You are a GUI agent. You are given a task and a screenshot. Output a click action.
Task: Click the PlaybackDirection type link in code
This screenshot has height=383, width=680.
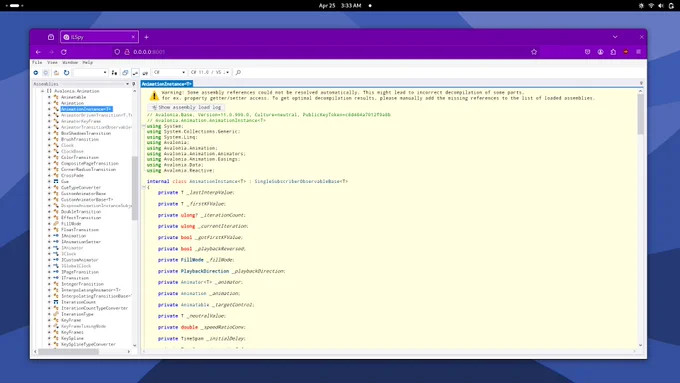tap(205, 271)
